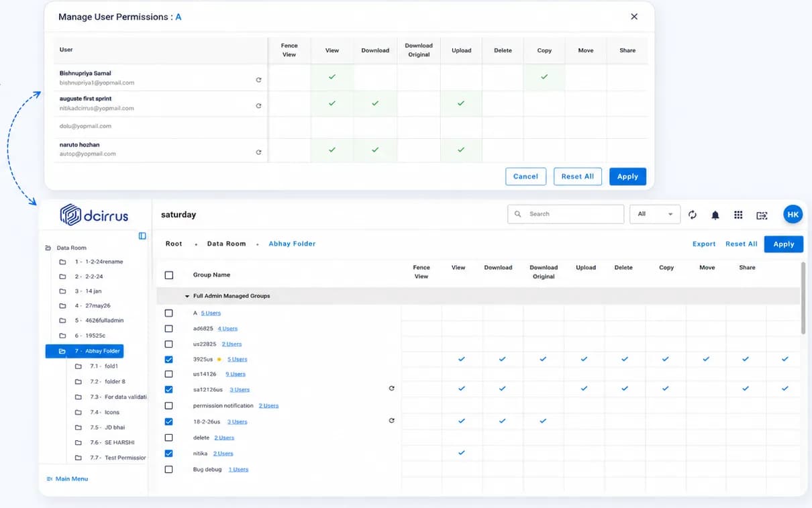Screen dimensions: 812x508
Task: Click folder icon of 19525c
Action: point(62,336)
